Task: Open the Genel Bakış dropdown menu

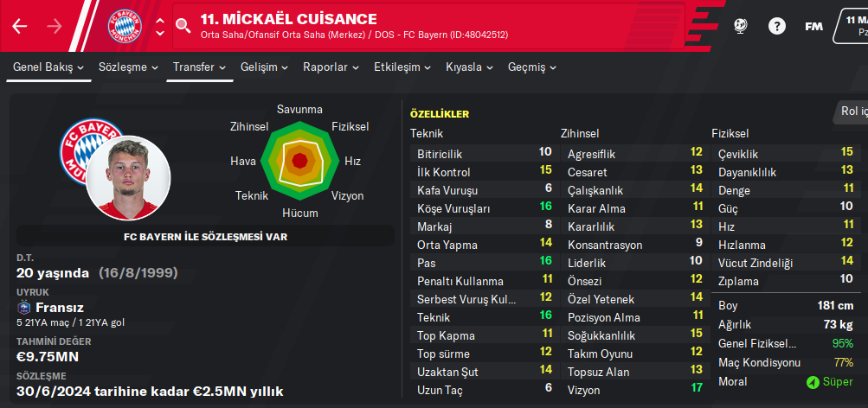Action: point(48,67)
